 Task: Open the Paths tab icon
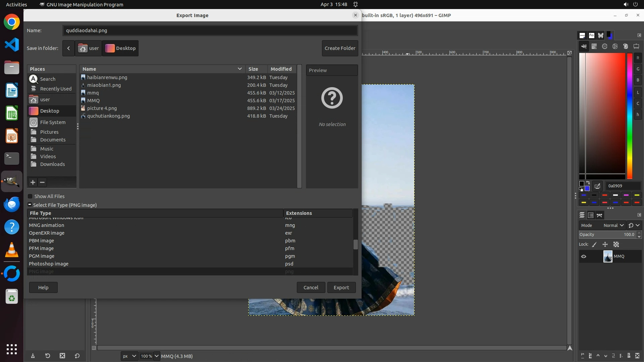pyautogui.click(x=600, y=215)
